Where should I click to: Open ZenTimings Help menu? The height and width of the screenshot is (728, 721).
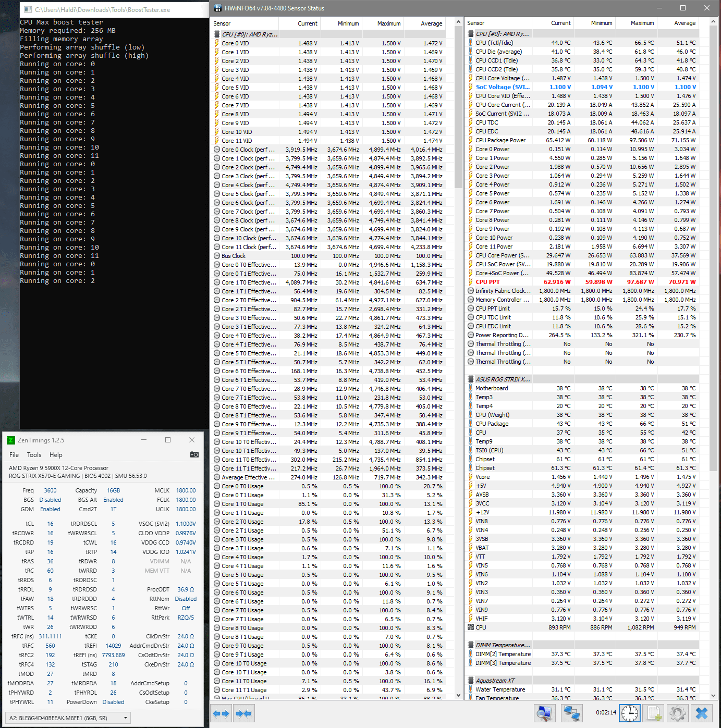click(x=56, y=455)
